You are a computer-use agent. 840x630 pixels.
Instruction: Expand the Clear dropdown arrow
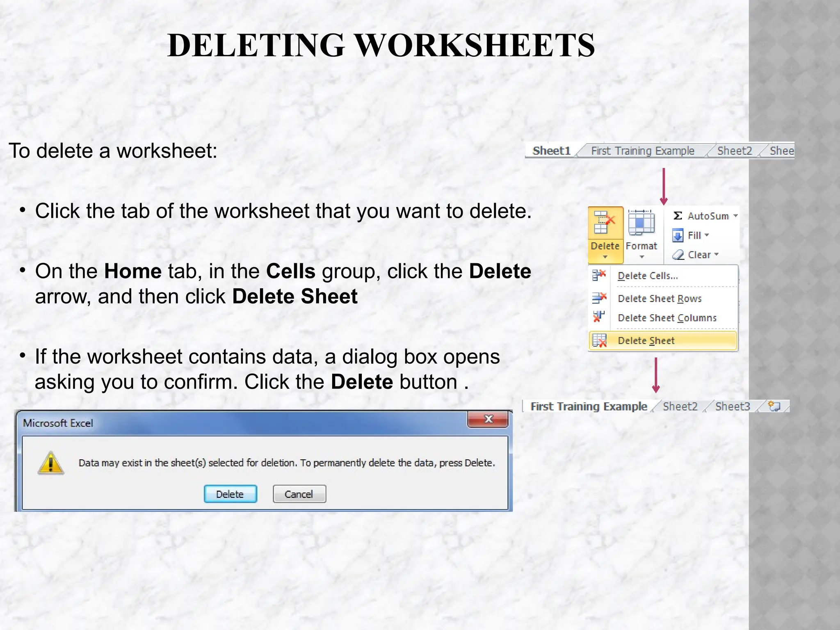[717, 254]
